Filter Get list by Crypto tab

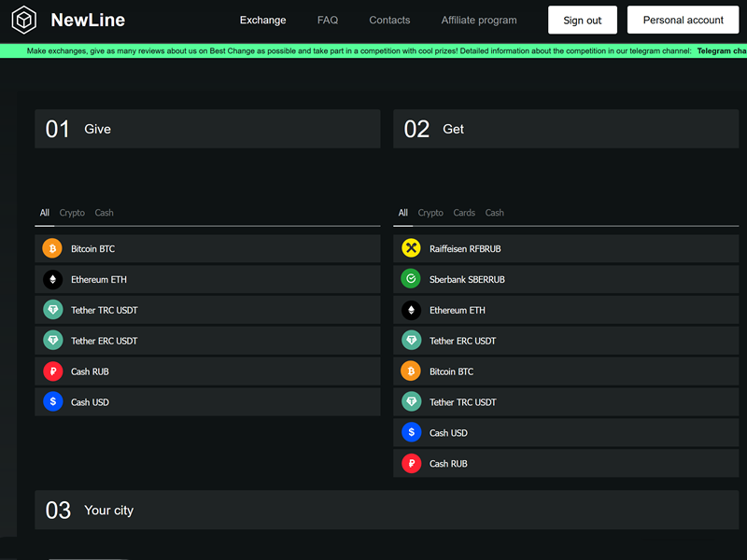coord(430,213)
